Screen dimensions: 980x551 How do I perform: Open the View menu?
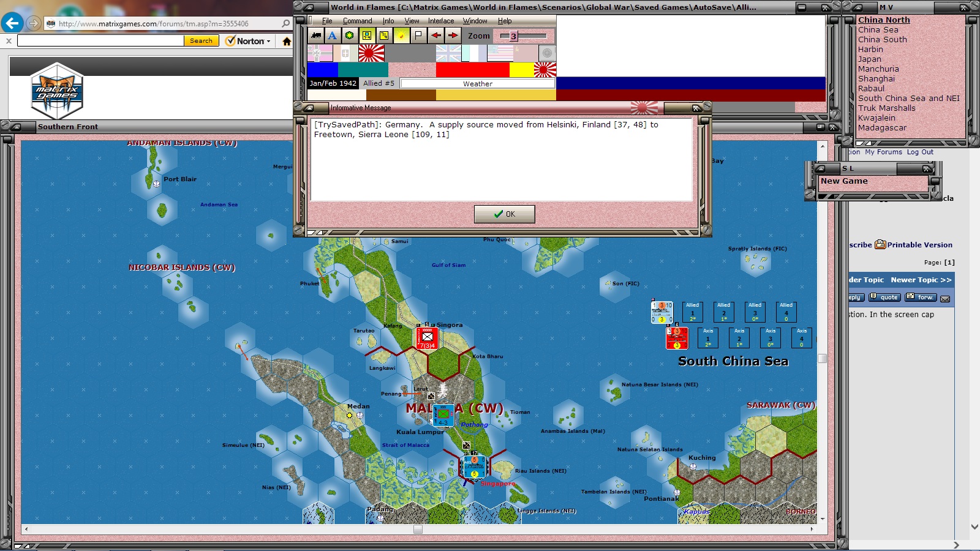point(412,21)
